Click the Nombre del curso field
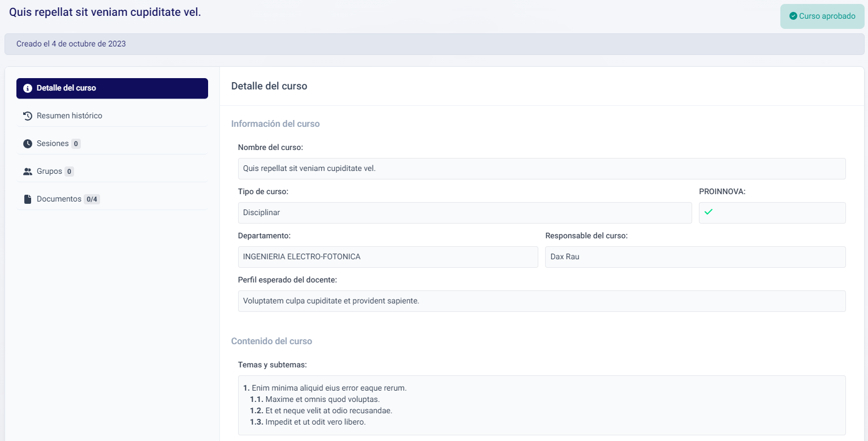Screen dimensions: 868x441 tap(541, 169)
